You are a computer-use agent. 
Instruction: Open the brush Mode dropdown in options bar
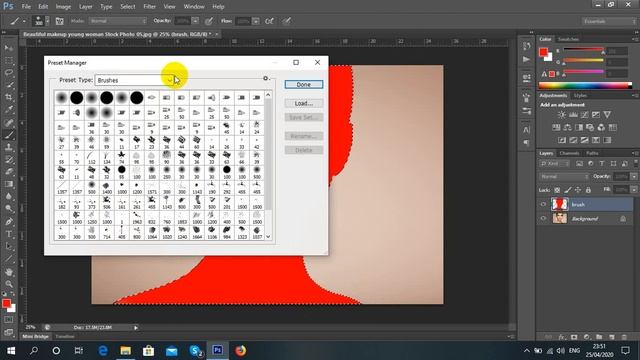tap(118, 21)
